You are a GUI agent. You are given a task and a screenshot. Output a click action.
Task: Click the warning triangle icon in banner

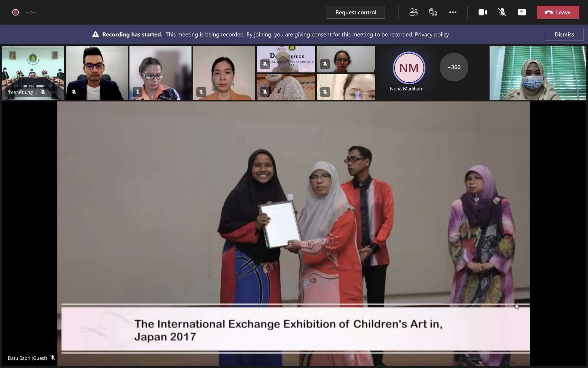95,34
